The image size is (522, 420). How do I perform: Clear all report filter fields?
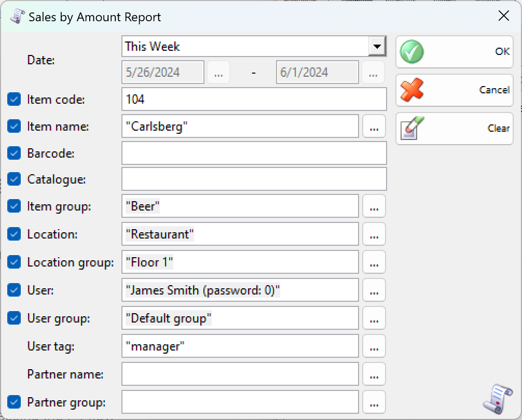[454, 129]
